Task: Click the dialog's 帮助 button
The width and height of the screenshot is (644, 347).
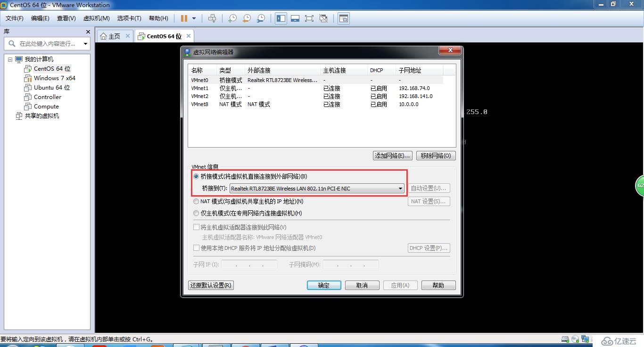Action: pyautogui.click(x=438, y=285)
